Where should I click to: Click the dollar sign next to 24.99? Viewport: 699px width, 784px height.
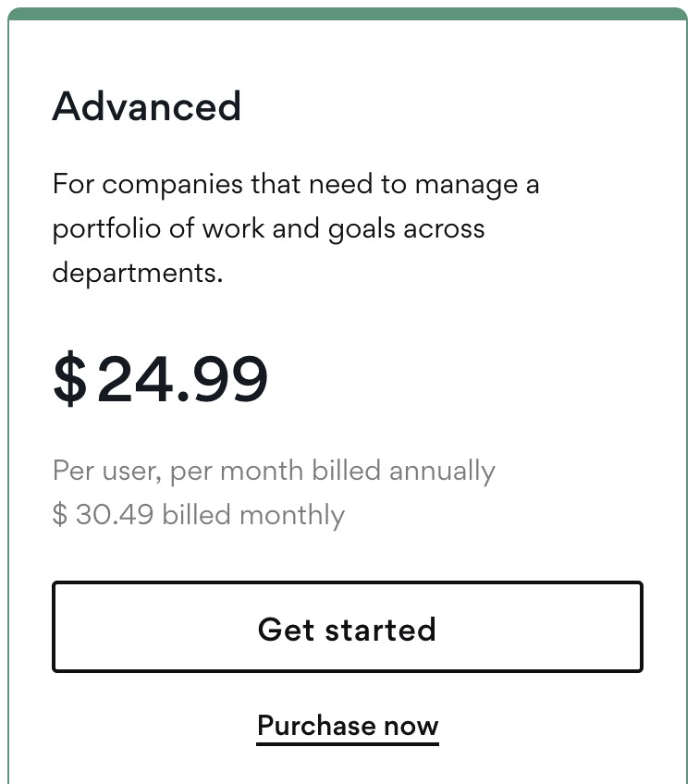coord(68,379)
